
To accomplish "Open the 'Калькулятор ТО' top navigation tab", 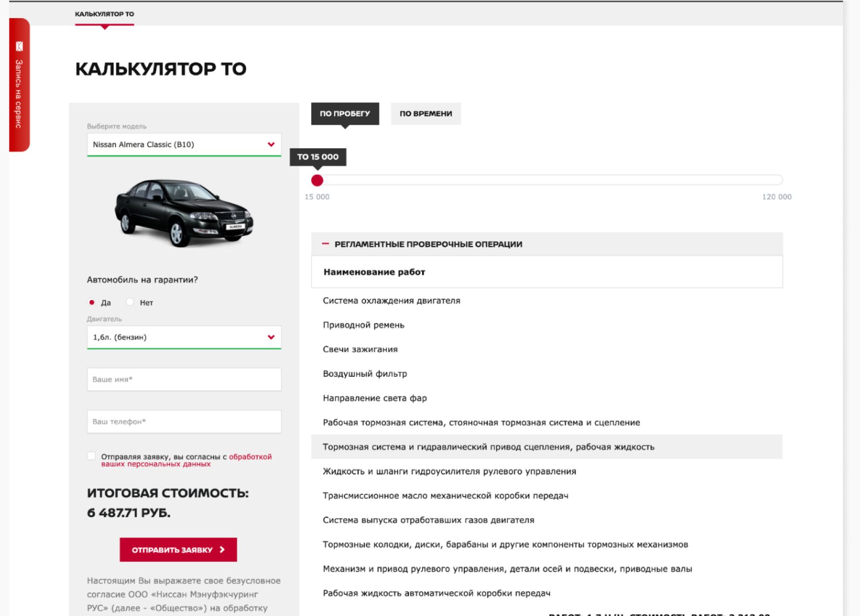I will tap(104, 14).
